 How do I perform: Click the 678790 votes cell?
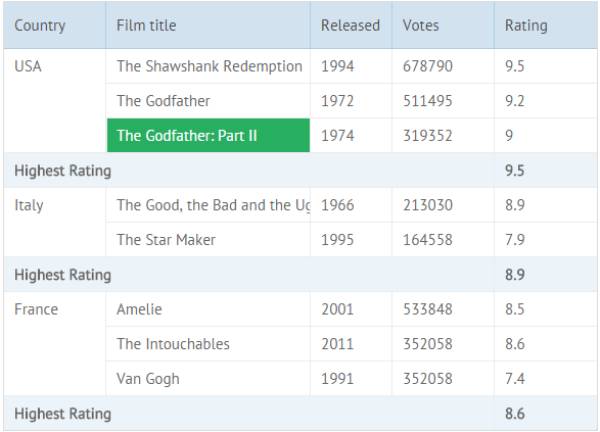(443, 66)
